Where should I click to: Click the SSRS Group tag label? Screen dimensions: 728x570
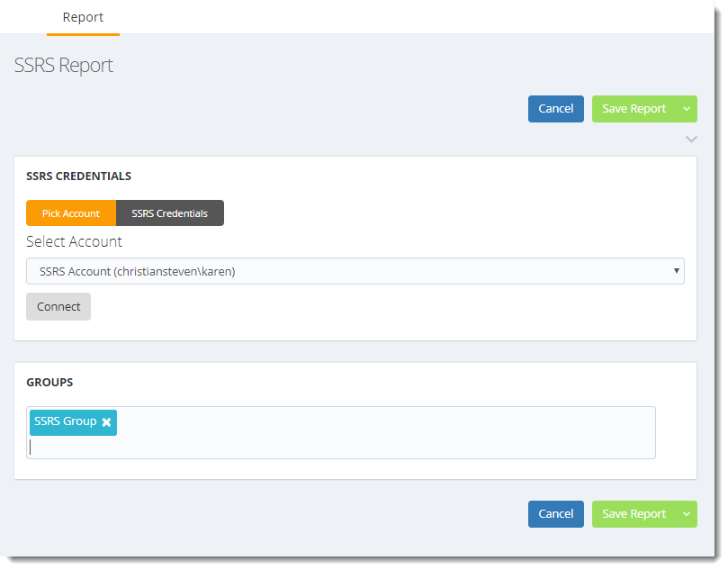(x=66, y=421)
